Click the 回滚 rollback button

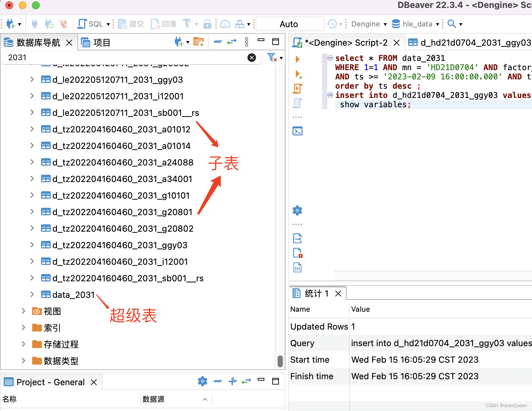pos(164,24)
